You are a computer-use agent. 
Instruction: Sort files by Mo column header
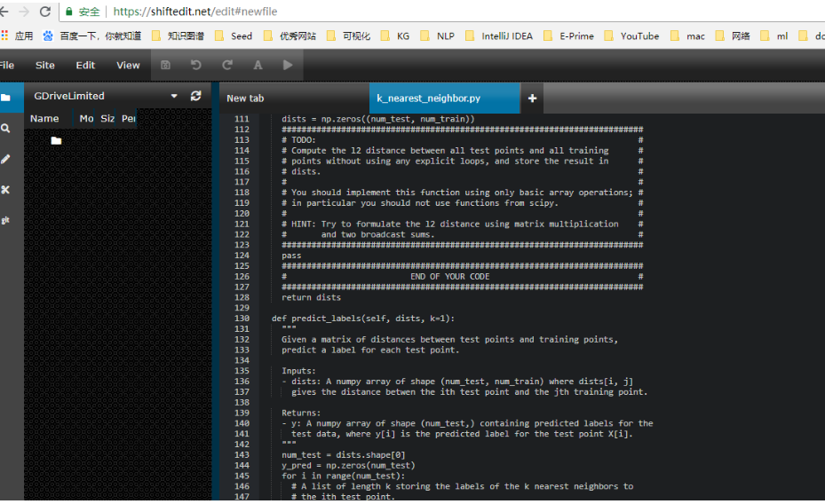click(86, 119)
